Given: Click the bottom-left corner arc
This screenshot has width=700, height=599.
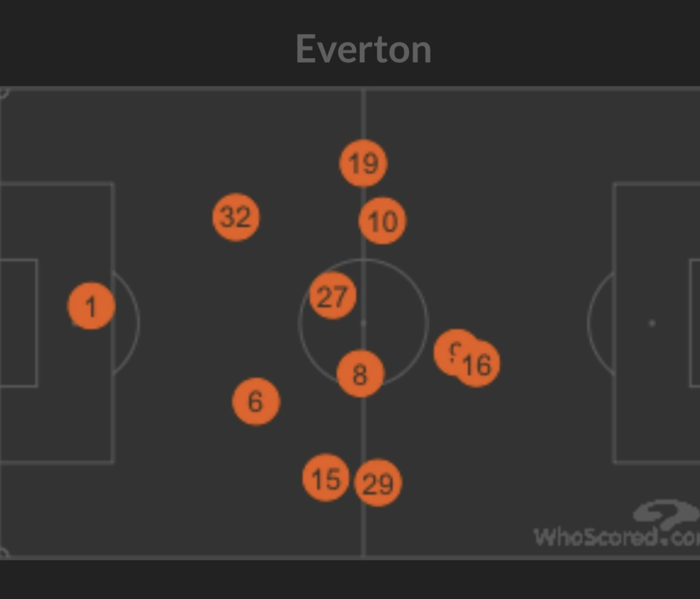Looking at the screenshot, I should pyautogui.click(x=4, y=552).
